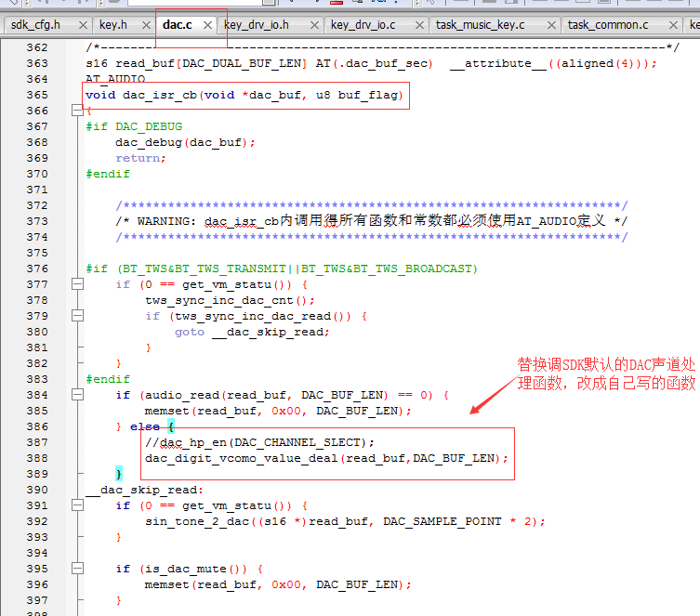
Task: Click the memset call on line 385
Action: 278,411
